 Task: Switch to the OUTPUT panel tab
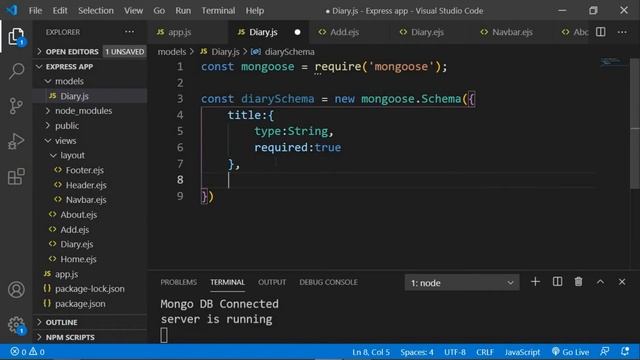tap(272, 282)
